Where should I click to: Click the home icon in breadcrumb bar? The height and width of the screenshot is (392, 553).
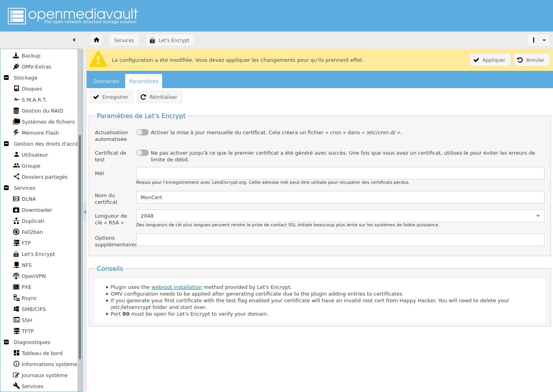pyautogui.click(x=96, y=40)
